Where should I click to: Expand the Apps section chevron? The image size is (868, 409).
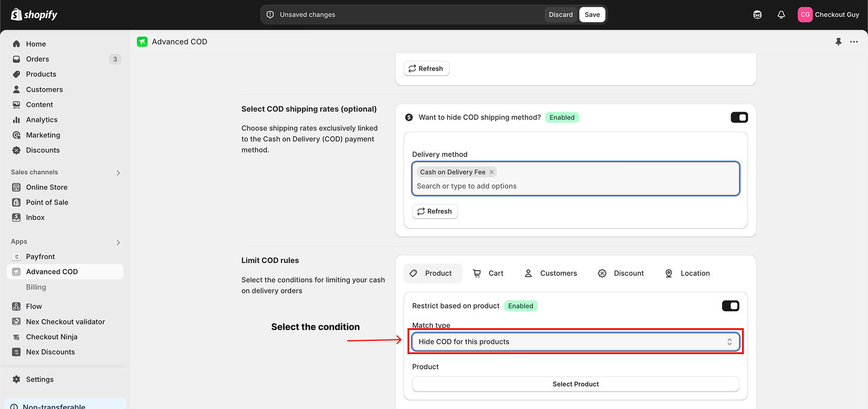coord(118,243)
